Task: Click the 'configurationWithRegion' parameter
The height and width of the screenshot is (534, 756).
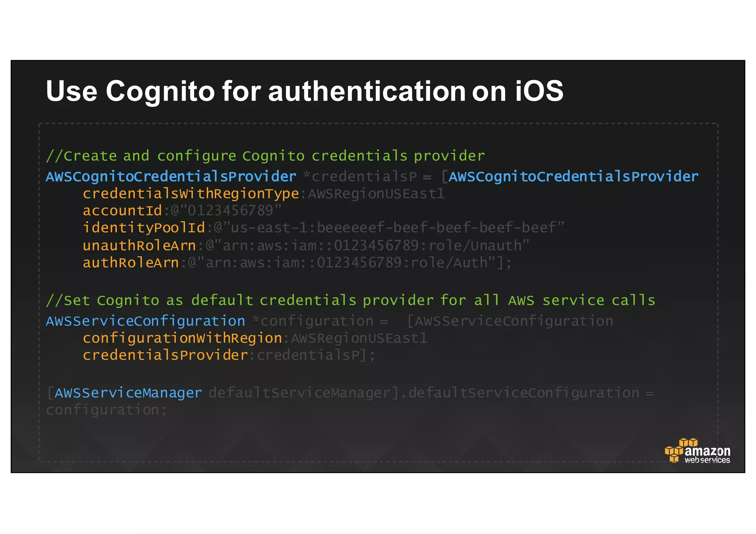Action: (x=182, y=338)
